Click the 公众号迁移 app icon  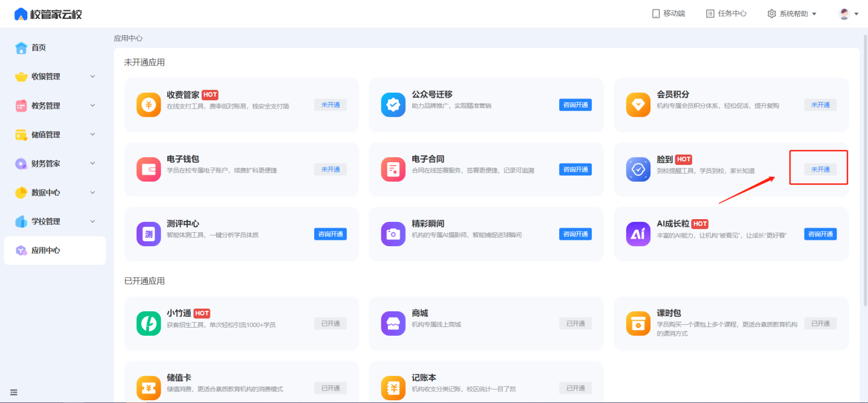click(x=393, y=105)
